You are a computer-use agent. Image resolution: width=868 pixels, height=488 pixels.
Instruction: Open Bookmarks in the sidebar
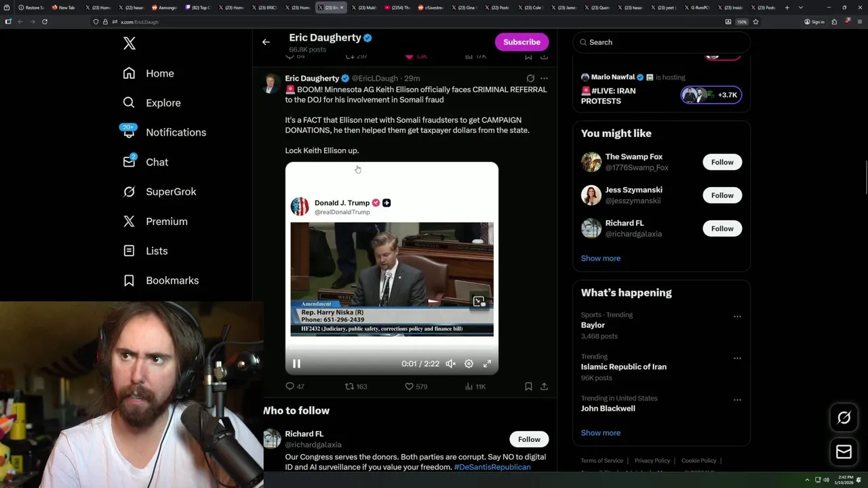pos(161,281)
